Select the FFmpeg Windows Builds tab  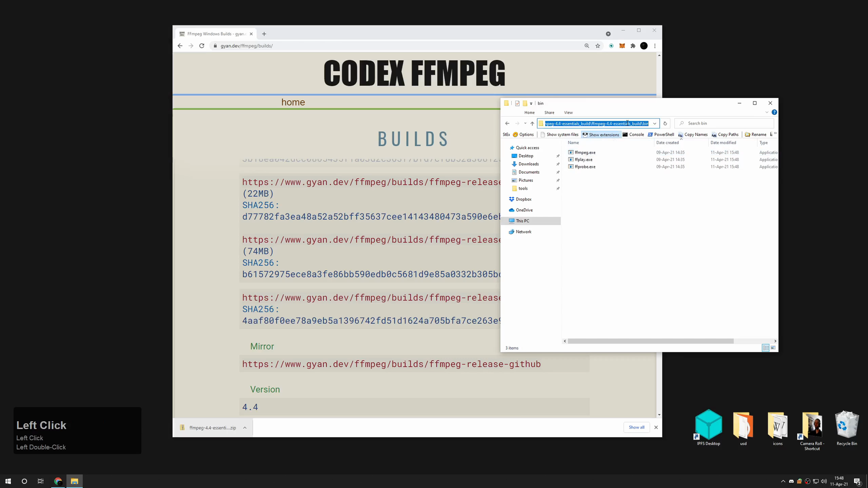click(x=216, y=34)
